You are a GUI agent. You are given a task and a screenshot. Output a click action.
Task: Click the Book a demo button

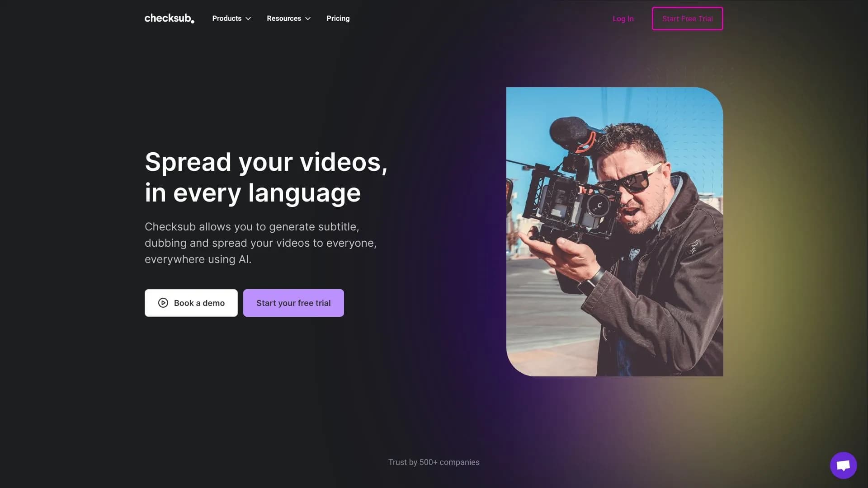click(191, 303)
